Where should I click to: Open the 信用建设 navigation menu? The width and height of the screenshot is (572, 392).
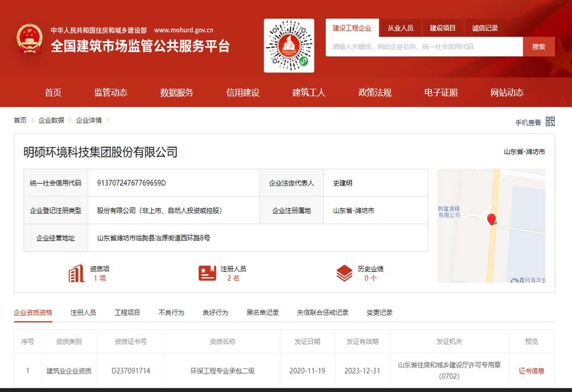pos(243,92)
